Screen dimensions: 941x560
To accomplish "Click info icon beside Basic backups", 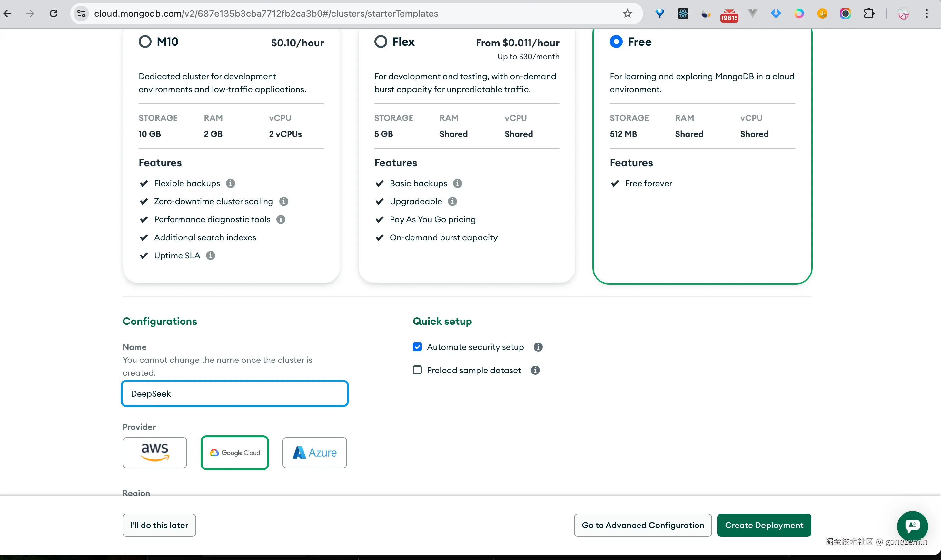I will (457, 183).
